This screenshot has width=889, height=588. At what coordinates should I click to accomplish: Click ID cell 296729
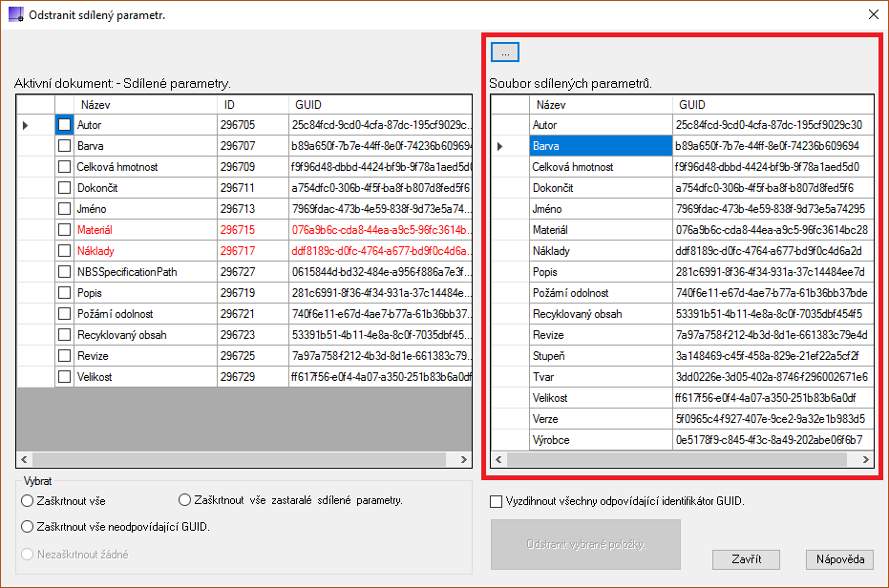pyautogui.click(x=253, y=376)
